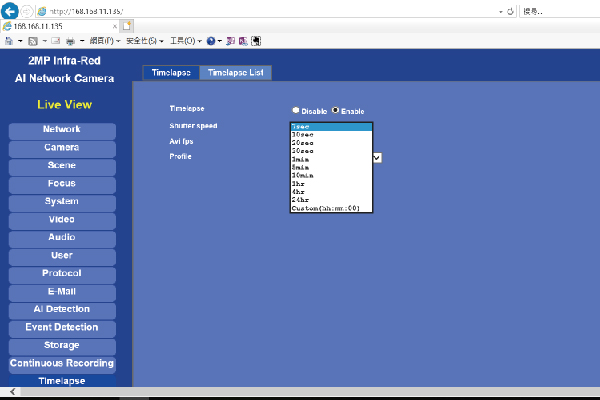Click the black-and-white toolbar icon
The image size is (600, 400).
pyautogui.click(x=256, y=41)
